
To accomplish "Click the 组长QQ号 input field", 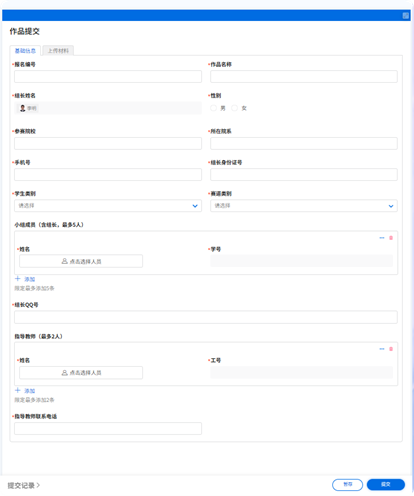I will pos(206,317).
